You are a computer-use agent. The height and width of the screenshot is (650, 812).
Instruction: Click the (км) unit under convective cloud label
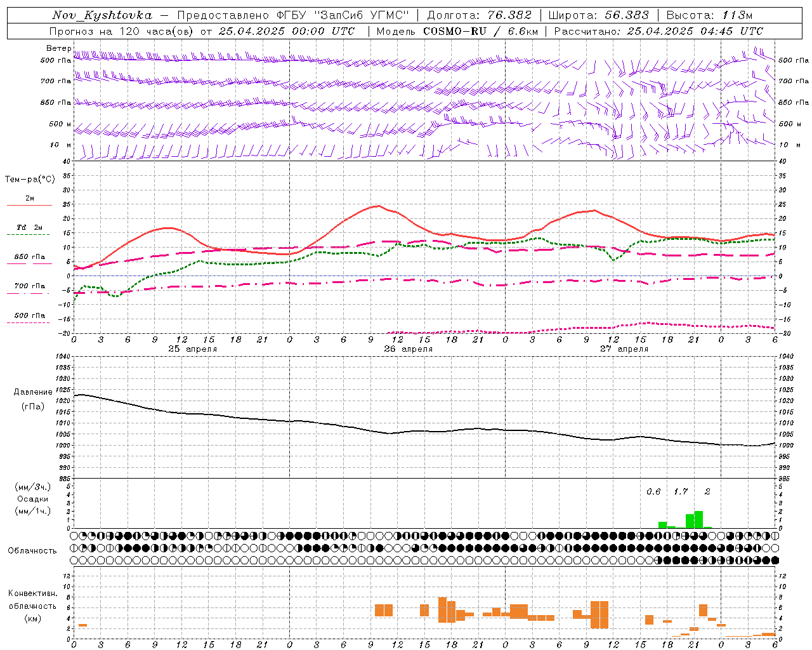coord(33,618)
